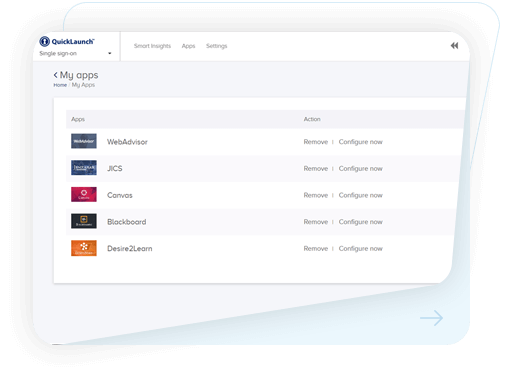513x374 pixels.
Task: Remove the Canvas app
Action: [x=316, y=195]
